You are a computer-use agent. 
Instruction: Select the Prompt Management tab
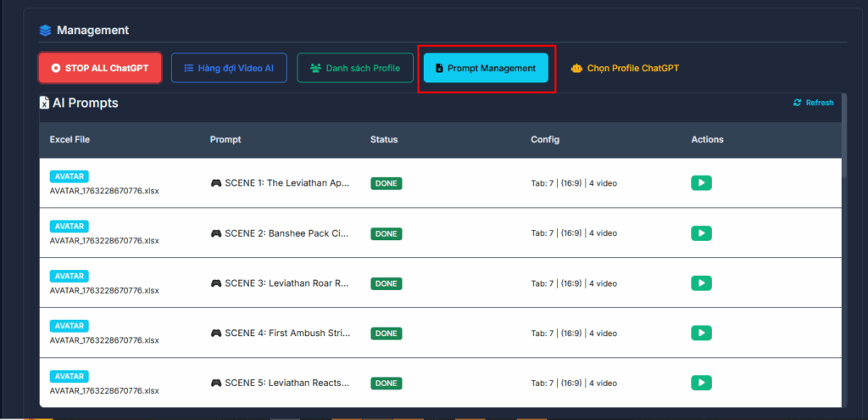[486, 68]
